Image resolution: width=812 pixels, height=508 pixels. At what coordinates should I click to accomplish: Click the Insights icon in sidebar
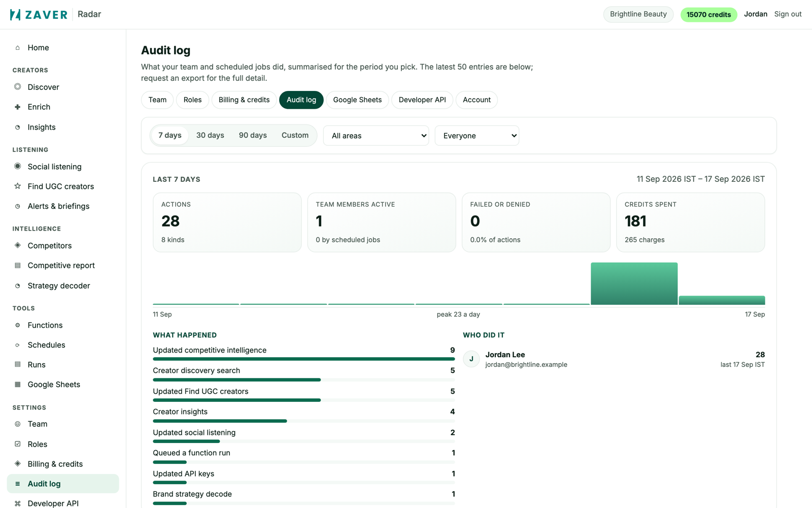tap(18, 127)
